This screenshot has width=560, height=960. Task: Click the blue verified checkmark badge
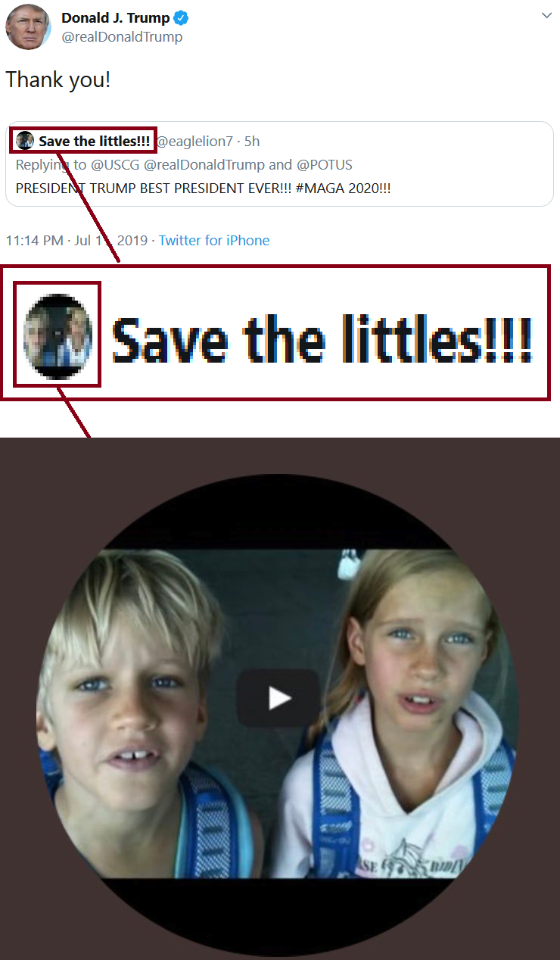pos(182,17)
